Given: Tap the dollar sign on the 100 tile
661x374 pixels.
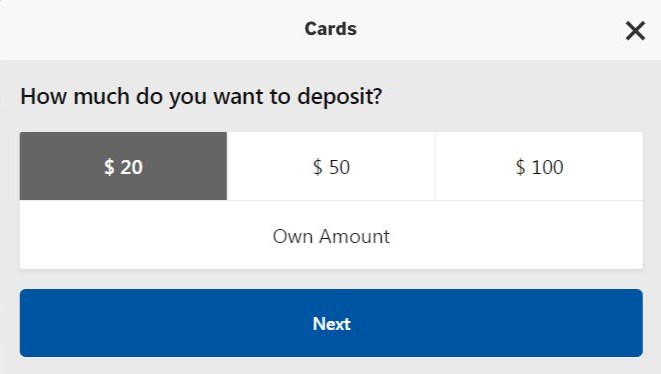Looking at the screenshot, I should tap(521, 167).
